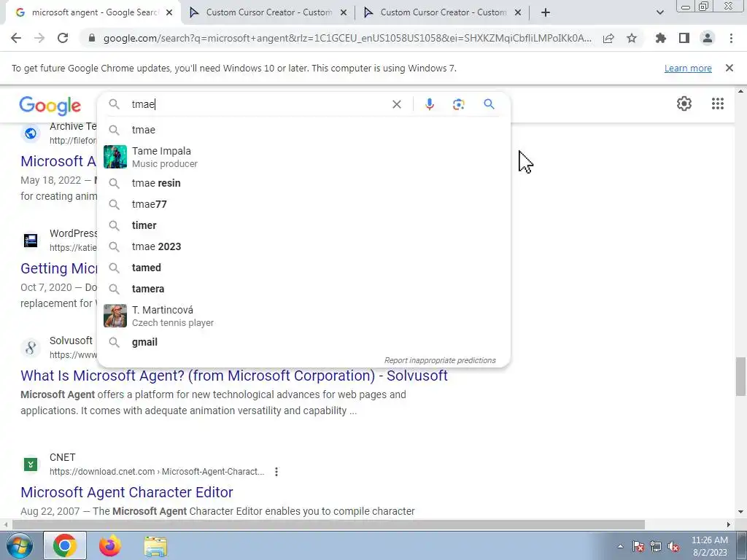Choose the 'timer' suggestion
Image resolution: width=747 pixels, height=560 pixels.
click(x=303, y=225)
